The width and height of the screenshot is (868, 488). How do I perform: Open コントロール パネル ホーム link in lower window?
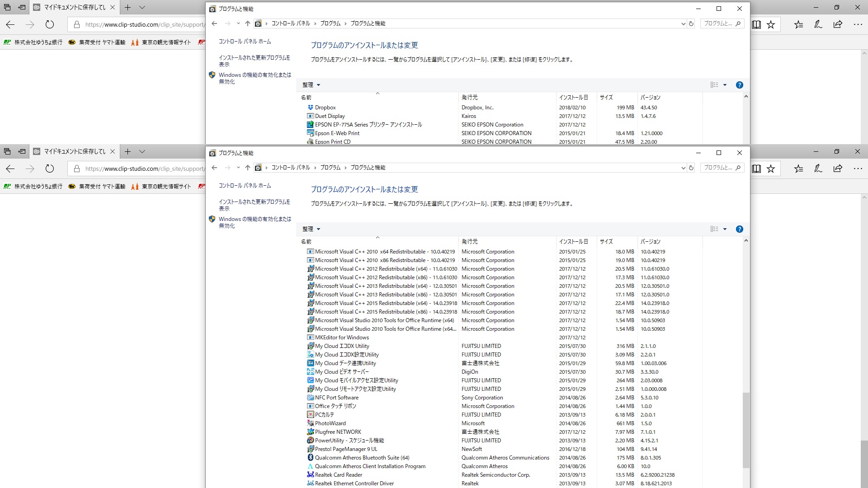click(x=245, y=186)
